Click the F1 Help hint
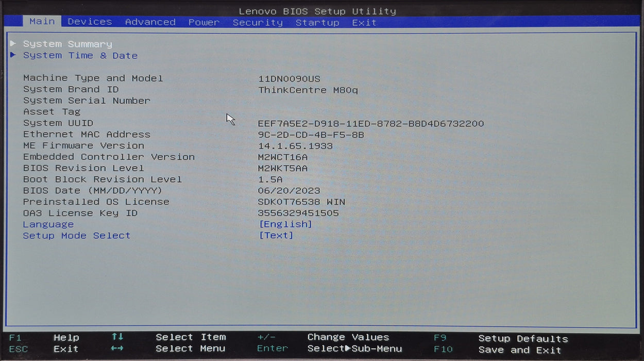Viewport: 644px width, 361px height. pyautogui.click(x=44, y=338)
